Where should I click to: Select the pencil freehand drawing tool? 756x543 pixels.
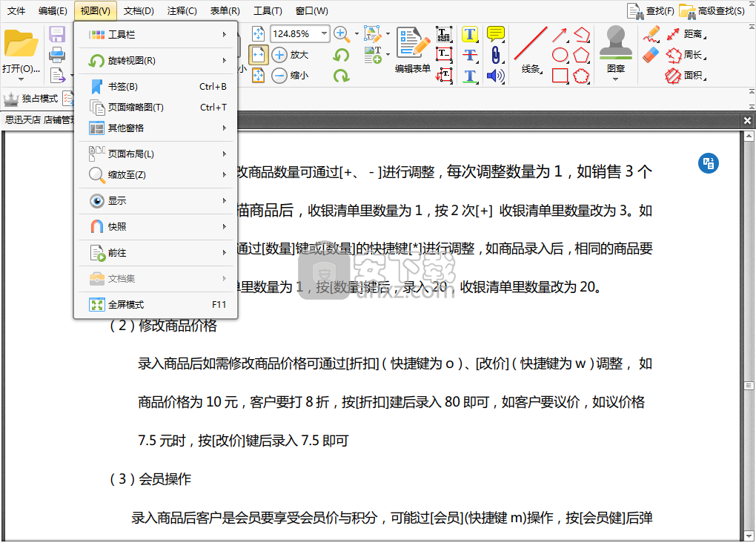(651, 34)
